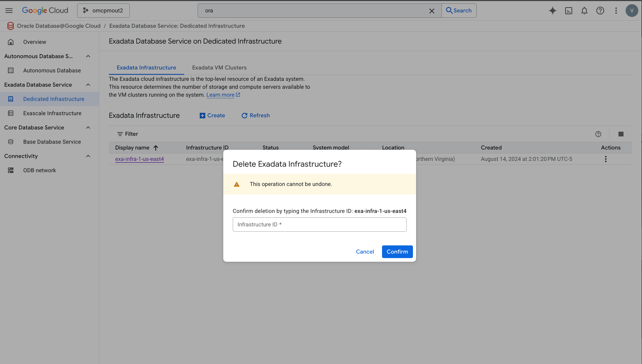The width and height of the screenshot is (642, 364).
Task: Collapse the Connectivity section
Action: pos(88,156)
